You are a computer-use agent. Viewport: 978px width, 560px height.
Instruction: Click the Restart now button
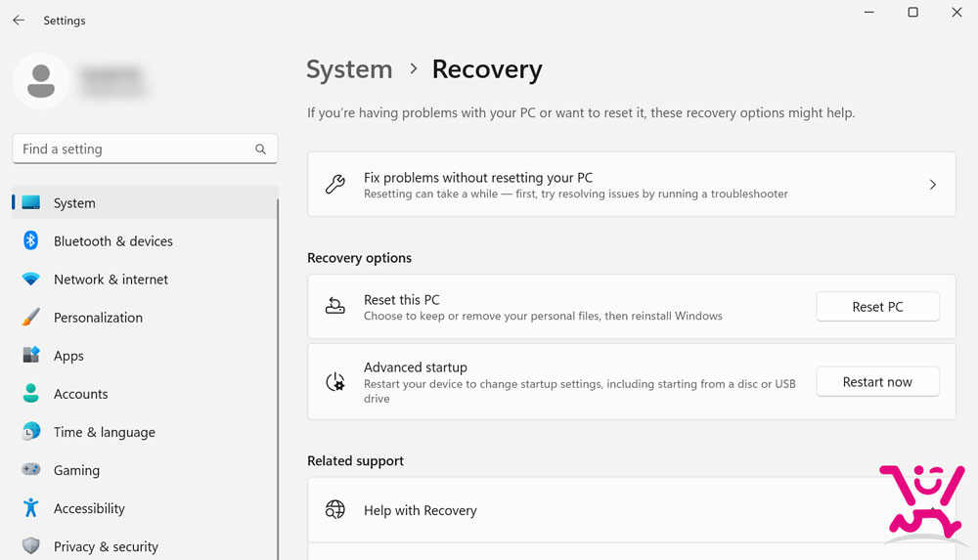877,382
